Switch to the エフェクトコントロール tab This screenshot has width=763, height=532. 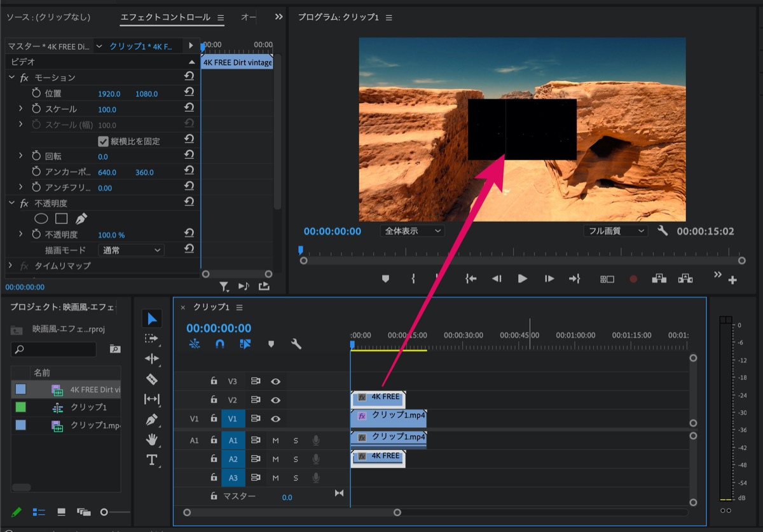pyautogui.click(x=165, y=17)
